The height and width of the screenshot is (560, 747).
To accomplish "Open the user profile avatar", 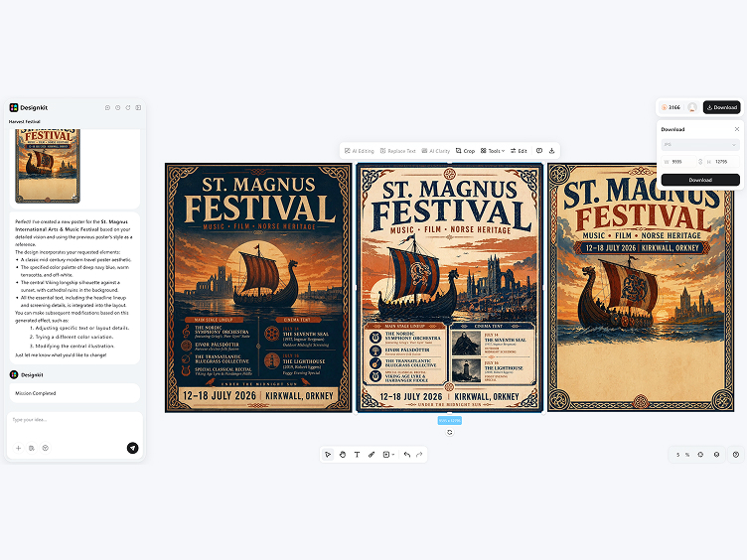I will click(692, 107).
